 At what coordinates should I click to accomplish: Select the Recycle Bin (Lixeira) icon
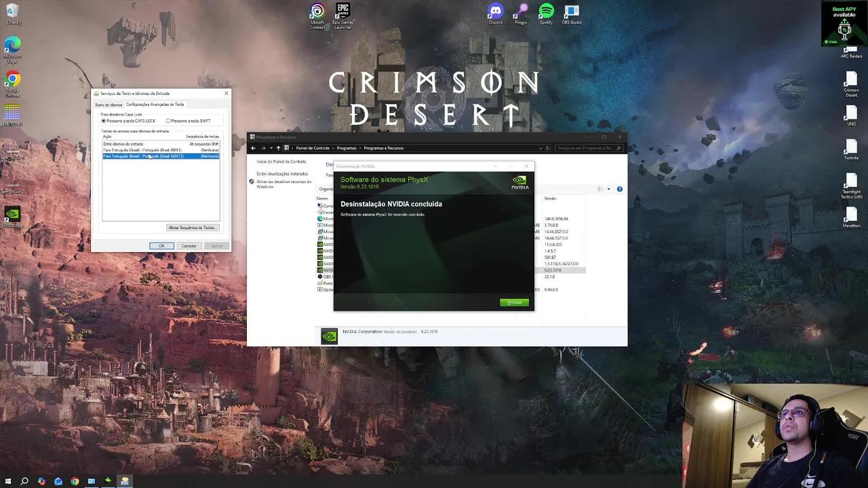coord(13,14)
